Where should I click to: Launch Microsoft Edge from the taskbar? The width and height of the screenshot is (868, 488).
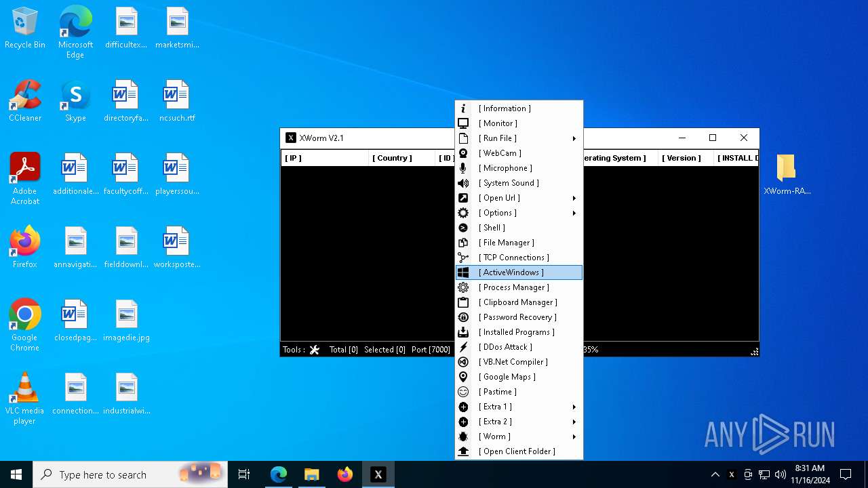pyautogui.click(x=279, y=474)
